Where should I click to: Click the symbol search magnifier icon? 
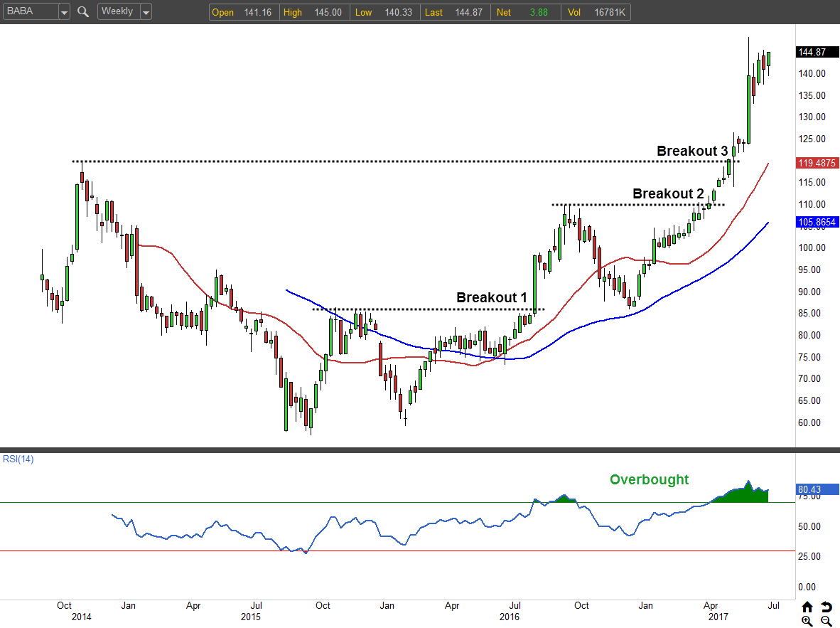[83, 12]
